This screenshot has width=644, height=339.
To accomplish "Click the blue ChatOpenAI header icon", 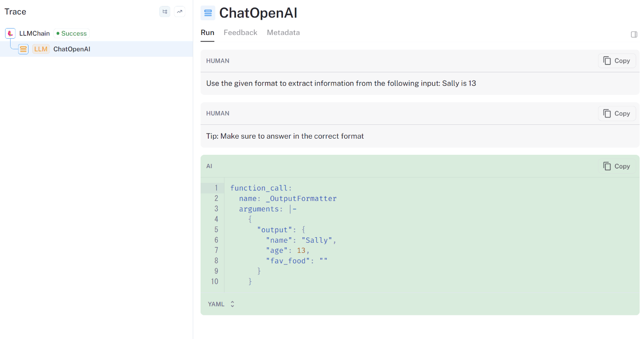I will [208, 13].
